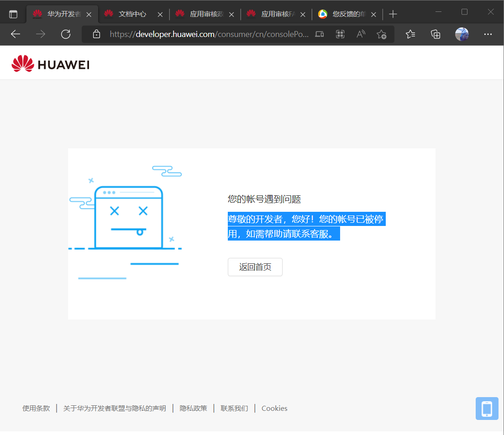
Task: Switch to the 应用审核政 tab
Action: pos(206,14)
